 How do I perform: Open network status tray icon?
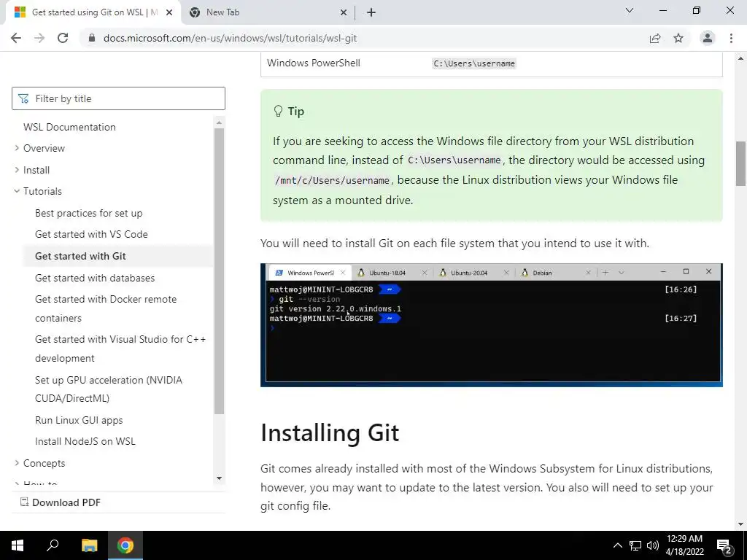(635, 545)
